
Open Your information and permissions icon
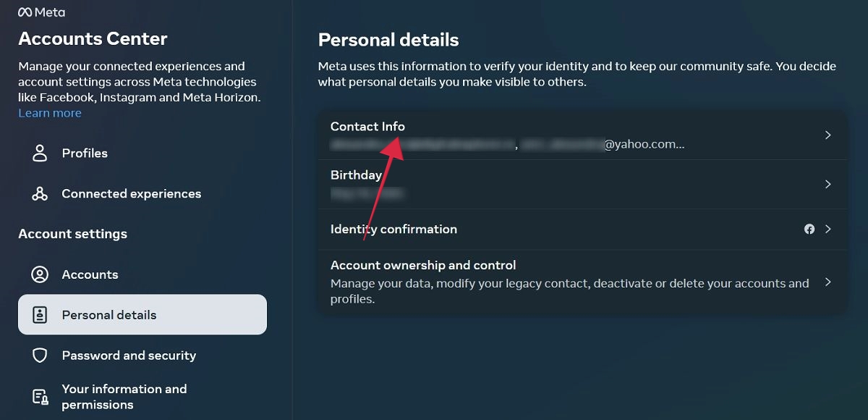click(x=40, y=395)
